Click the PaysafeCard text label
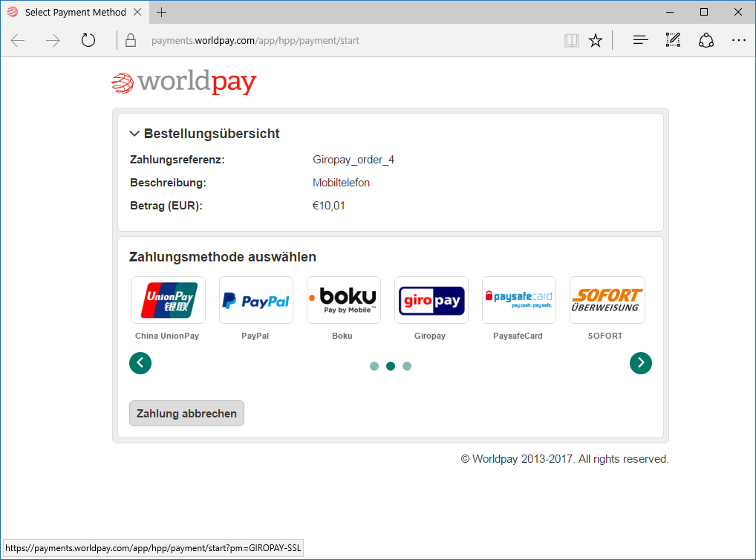Image resolution: width=756 pixels, height=560 pixels. click(518, 336)
